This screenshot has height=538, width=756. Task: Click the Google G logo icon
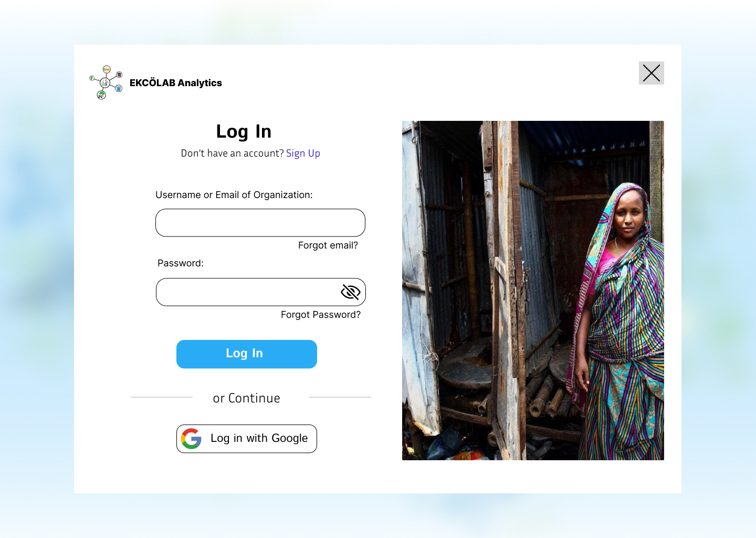point(191,439)
